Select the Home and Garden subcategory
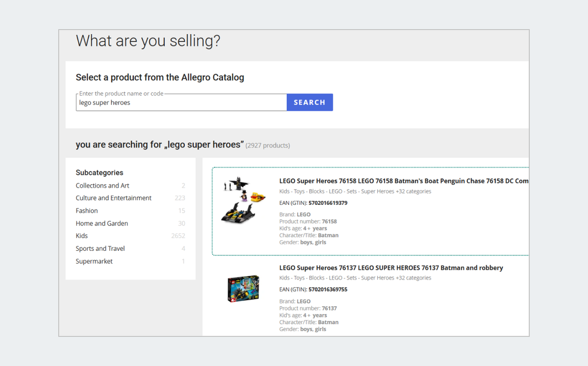The width and height of the screenshot is (588, 366). click(x=102, y=223)
